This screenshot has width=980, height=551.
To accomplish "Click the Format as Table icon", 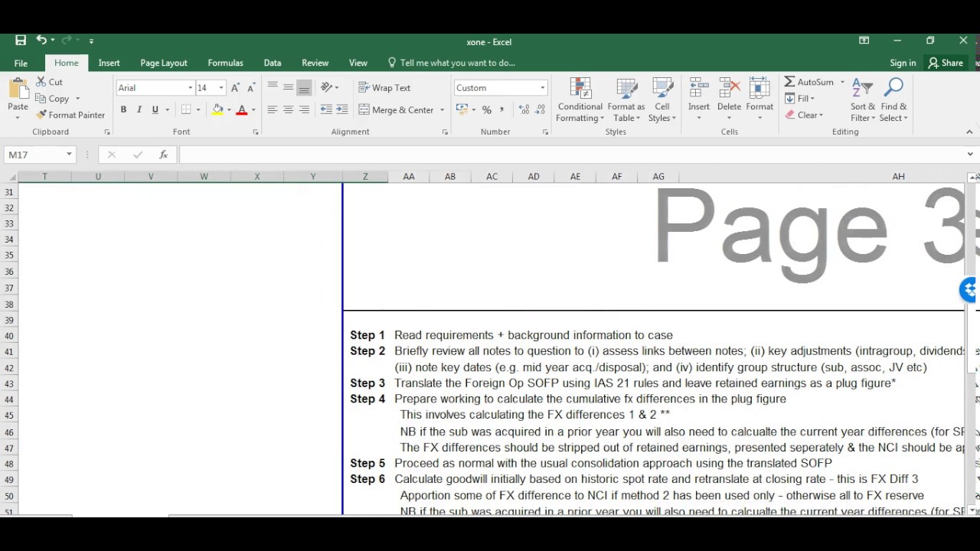I will tap(626, 100).
